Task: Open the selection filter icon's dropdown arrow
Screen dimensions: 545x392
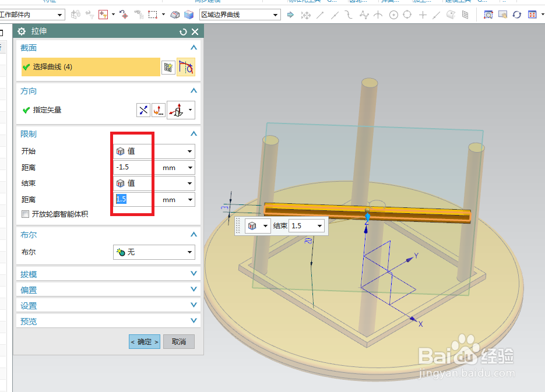Action: 113,15
